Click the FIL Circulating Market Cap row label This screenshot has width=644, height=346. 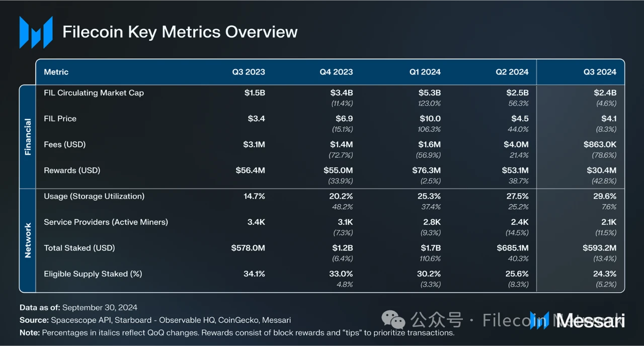click(x=94, y=93)
